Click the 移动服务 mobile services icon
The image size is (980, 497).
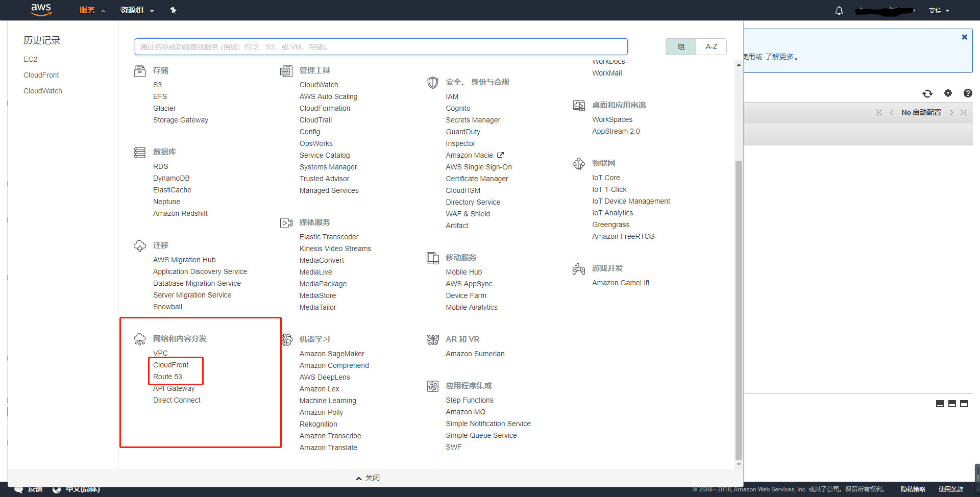[x=433, y=258]
